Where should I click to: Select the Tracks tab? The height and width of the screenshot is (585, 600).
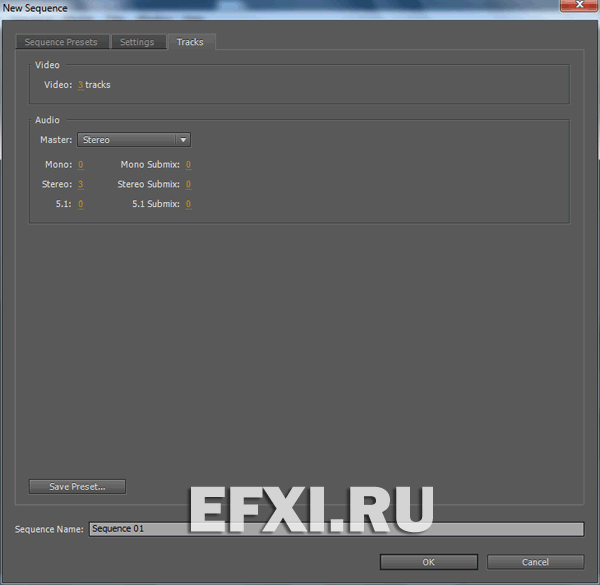coord(190,42)
